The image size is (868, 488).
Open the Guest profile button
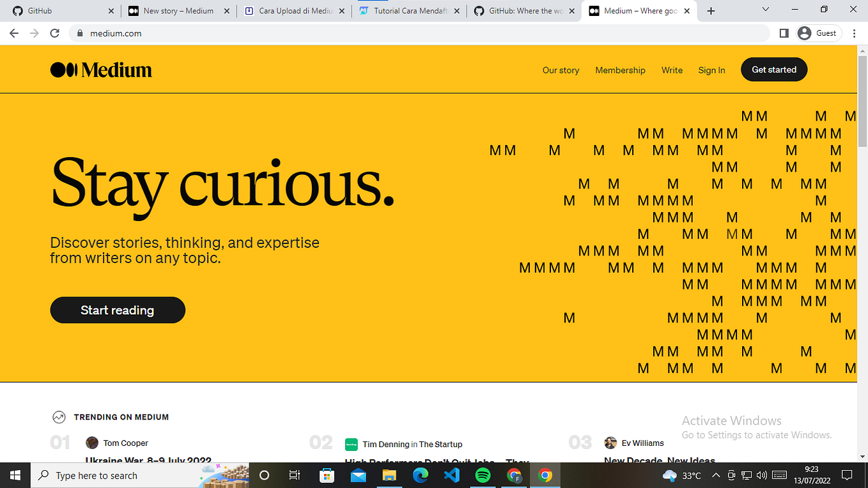click(818, 33)
